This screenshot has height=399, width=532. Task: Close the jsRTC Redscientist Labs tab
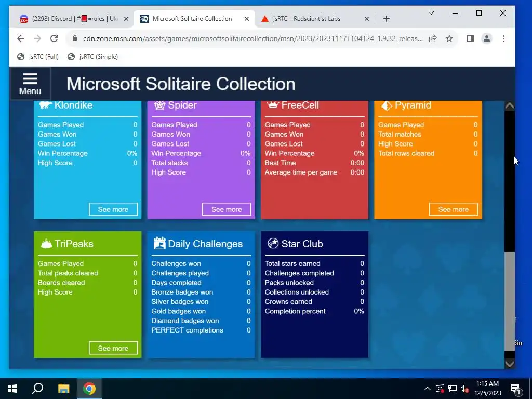(366, 19)
